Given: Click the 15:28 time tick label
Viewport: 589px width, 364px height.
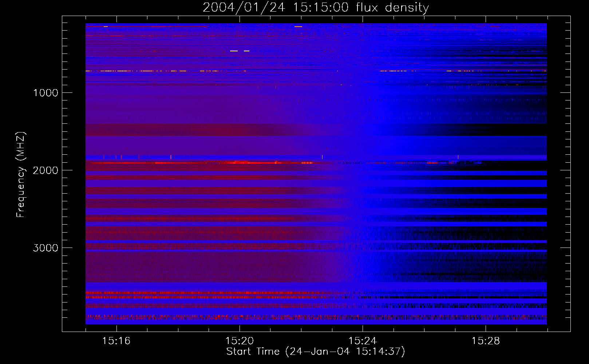Looking at the screenshot, I should coord(486,341).
